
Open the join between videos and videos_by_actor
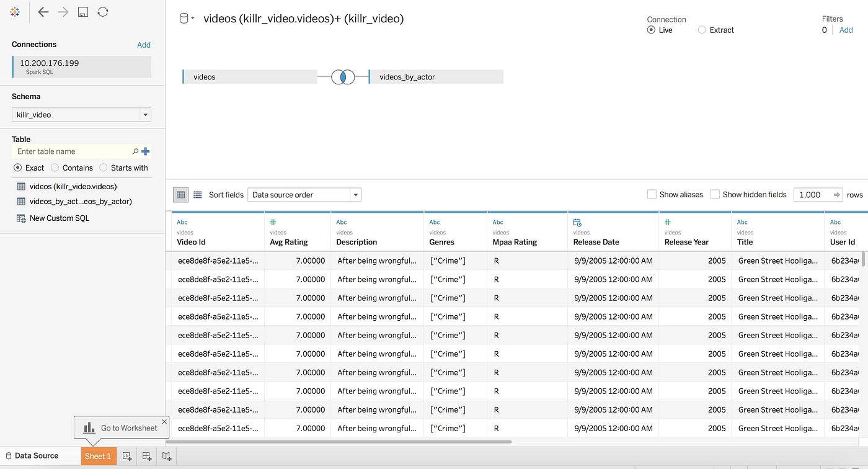342,76
